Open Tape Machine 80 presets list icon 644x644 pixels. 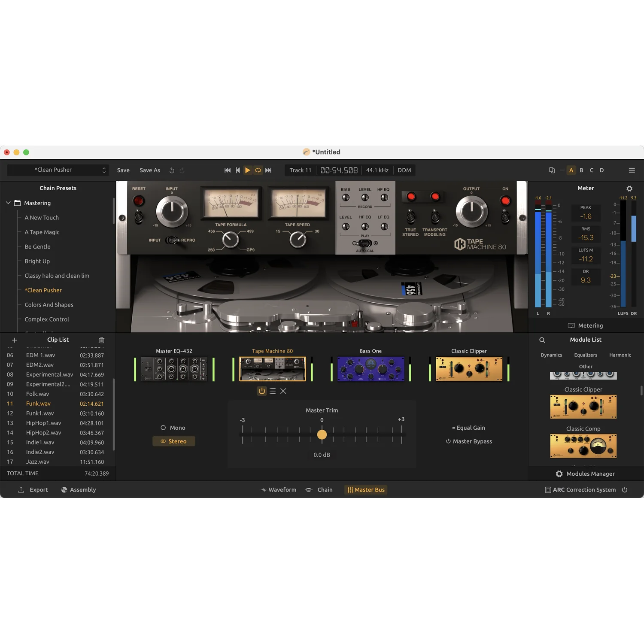tap(273, 391)
